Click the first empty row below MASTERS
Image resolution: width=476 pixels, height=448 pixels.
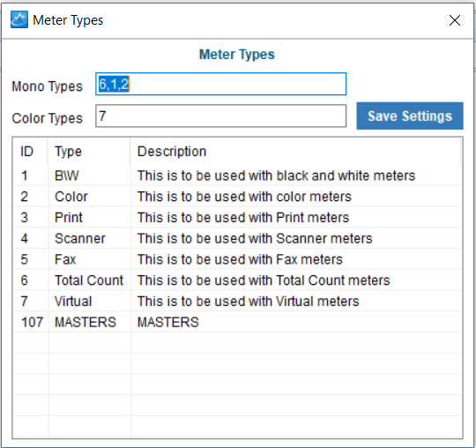click(x=237, y=343)
